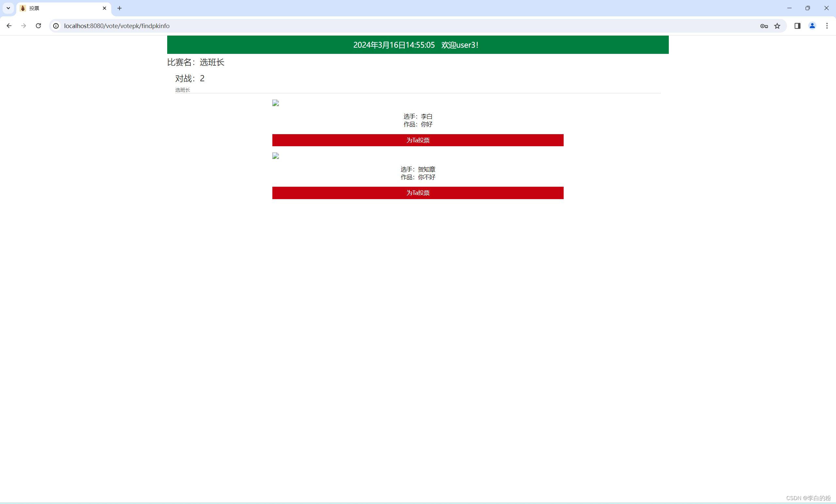Click 贺知章's broken image thumbnail
The height and width of the screenshot is (504, 836).
click(276, 156)
